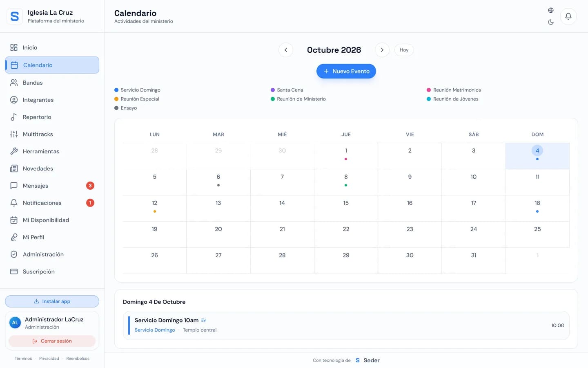Viewport: 588px width, 368px height.
Task: Open Suscripción card icon
Action: 14,272
